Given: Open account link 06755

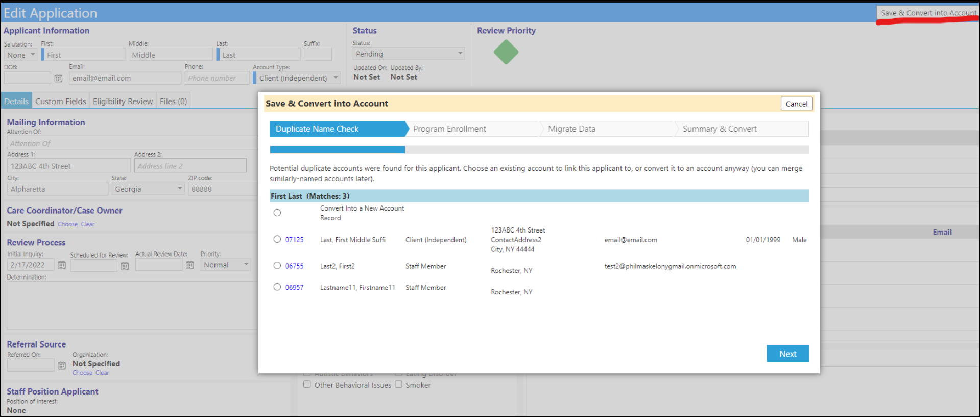Looking at the screenshot, I should [294, 266].
